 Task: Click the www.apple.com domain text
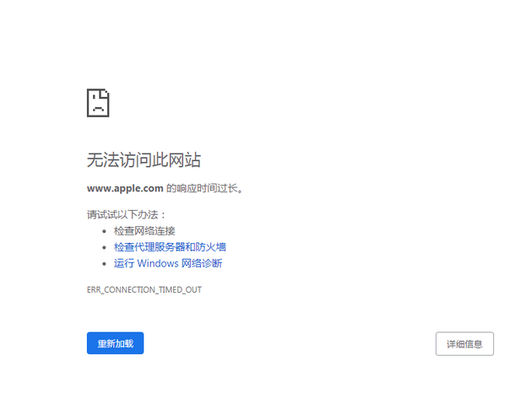[125, 188]
